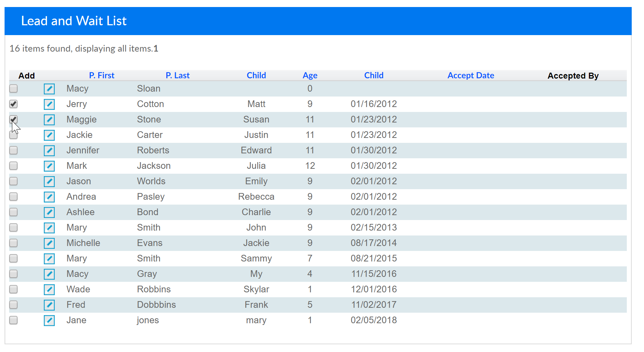Tick the checkbox for Mary Smith, child Sammy
Screen dimensions: 644x352
pyautogui.click(x=13, y=258)
